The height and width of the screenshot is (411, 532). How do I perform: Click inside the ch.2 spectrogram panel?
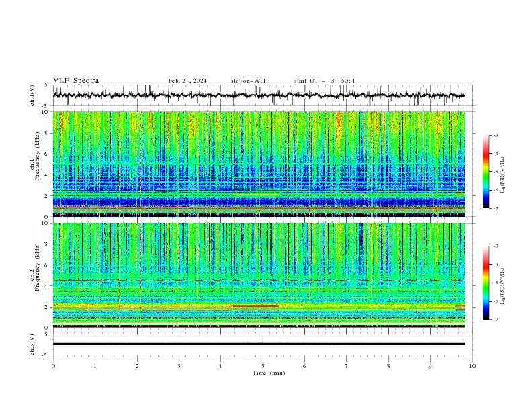[259, 275]
